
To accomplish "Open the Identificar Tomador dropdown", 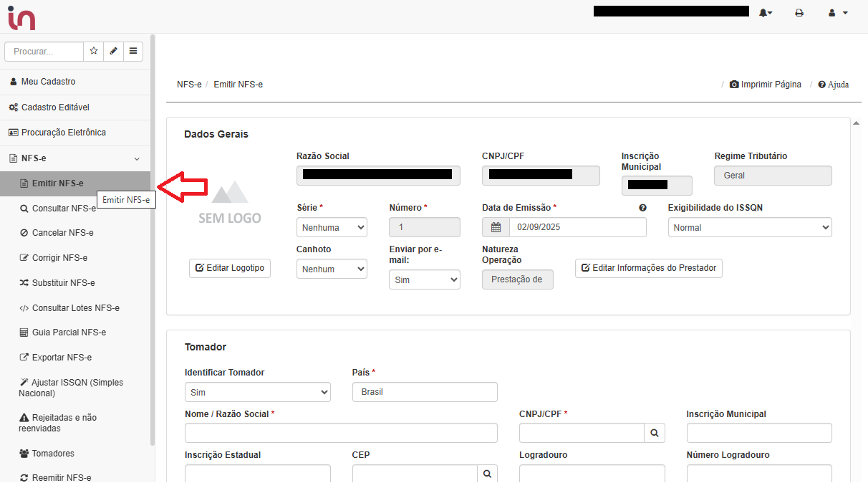I will coord(257,393).
